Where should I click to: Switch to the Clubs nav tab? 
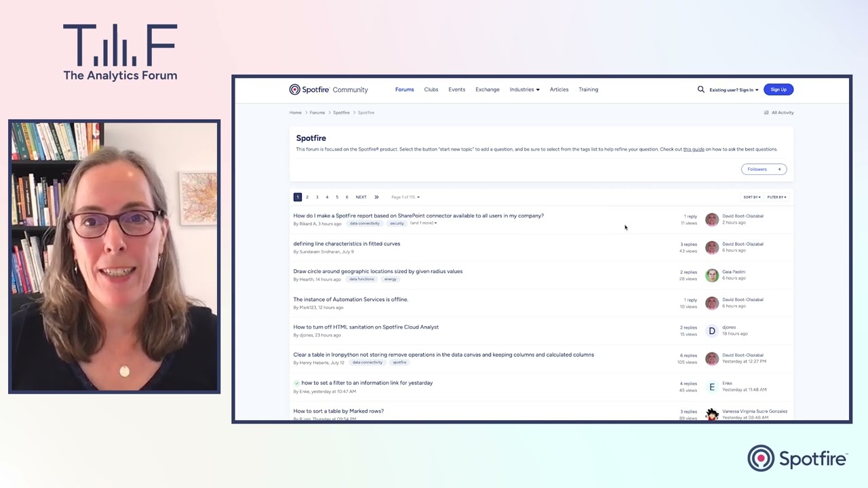(431, 89)
